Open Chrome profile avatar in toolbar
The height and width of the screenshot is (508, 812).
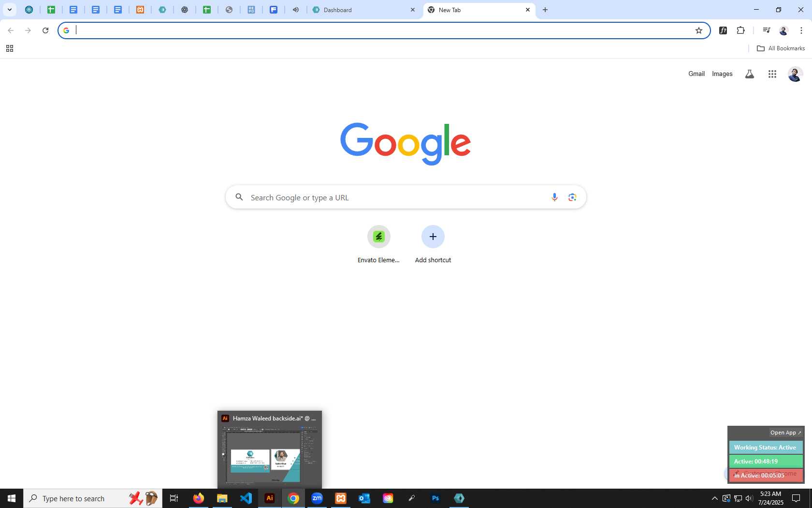pyautogui.click(x=783, y=30)
